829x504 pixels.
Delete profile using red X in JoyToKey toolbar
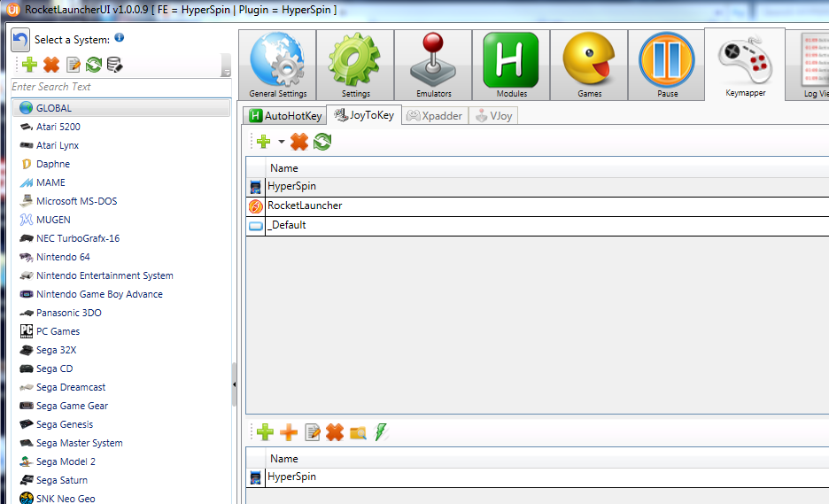(299, 142)
